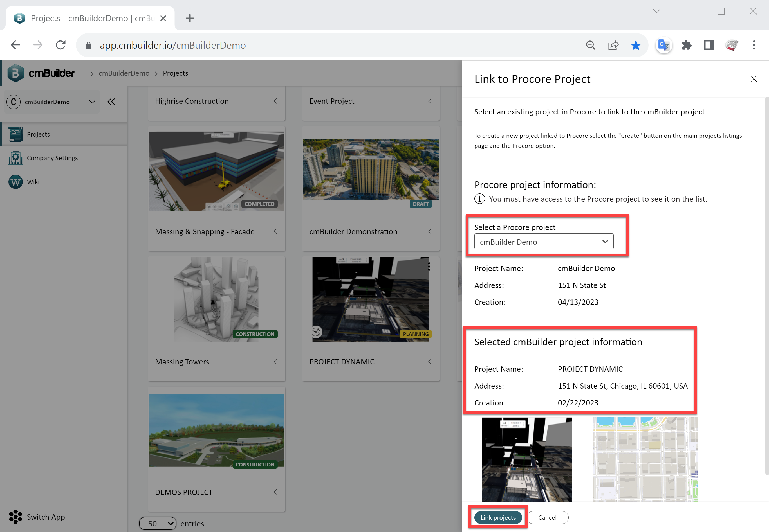Image resolution: width=769 pixels, height=532 pixels.
Task: Click the PLANNING status badge
Action: (416, 334)
